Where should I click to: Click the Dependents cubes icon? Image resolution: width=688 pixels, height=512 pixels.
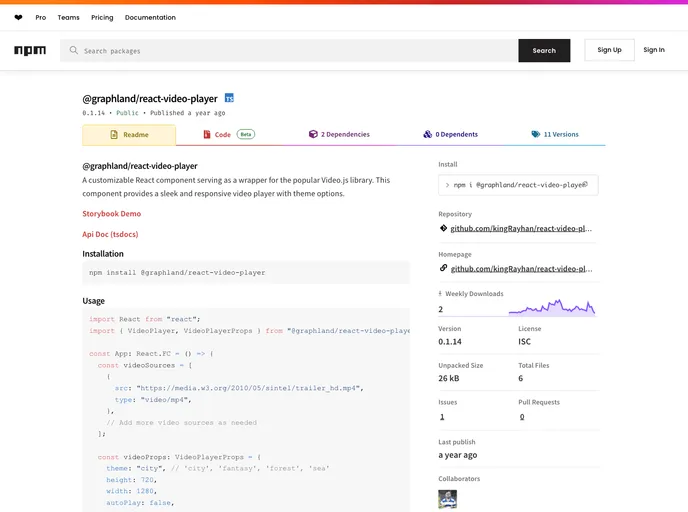[427, 134]
